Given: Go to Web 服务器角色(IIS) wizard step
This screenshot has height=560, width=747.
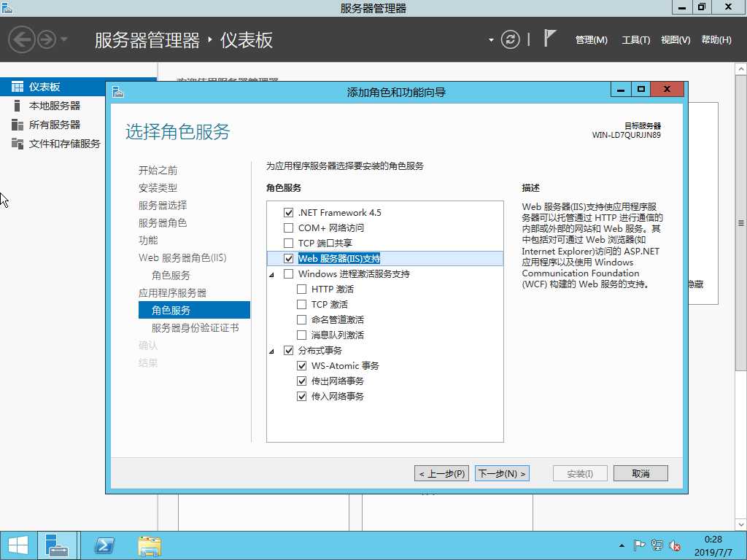Looking at the screenshot, I should (182, 257).
